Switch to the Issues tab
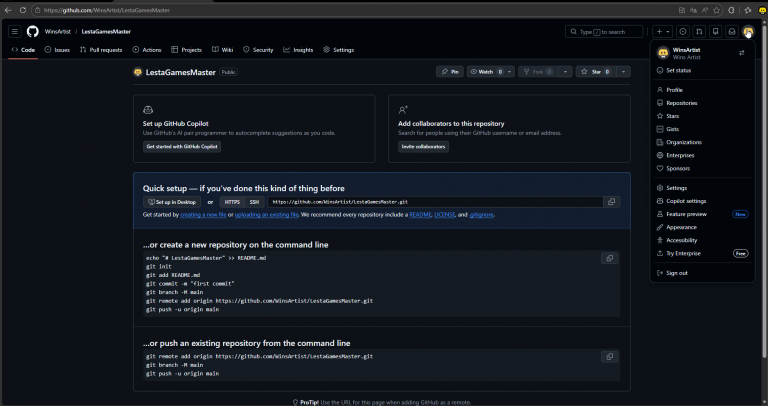Image resolution: width=768 pixels, height=406 pixels. [x=57, y=50]
